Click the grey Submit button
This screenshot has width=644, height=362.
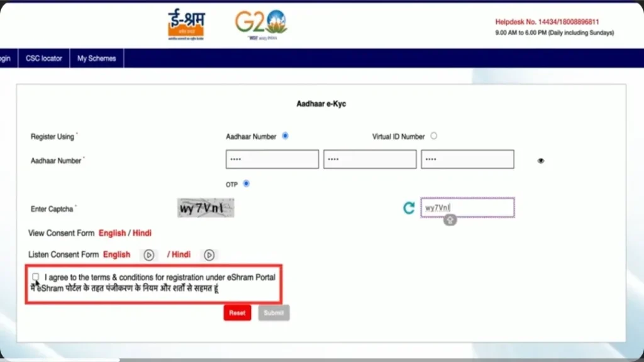(274, 313)
